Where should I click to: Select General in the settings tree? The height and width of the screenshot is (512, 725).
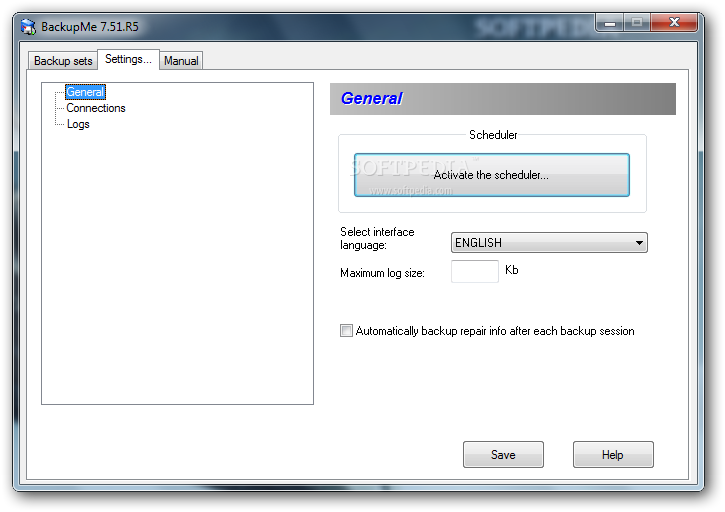click(85, 92)
